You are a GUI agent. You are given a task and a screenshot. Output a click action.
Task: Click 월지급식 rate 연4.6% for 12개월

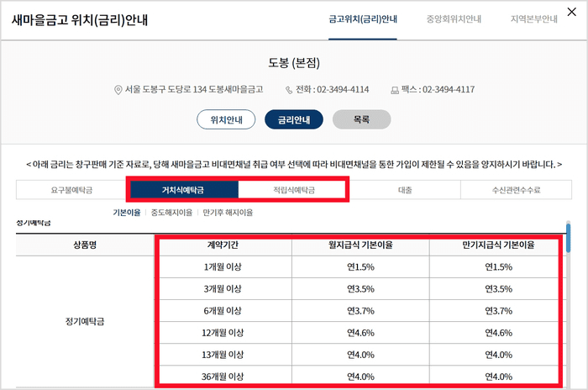[x=360, y=333]
